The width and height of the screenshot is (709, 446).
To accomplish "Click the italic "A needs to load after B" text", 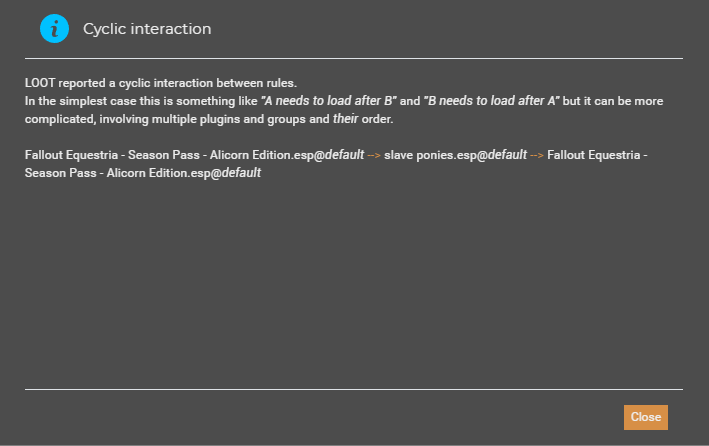I will coord(329,101).
